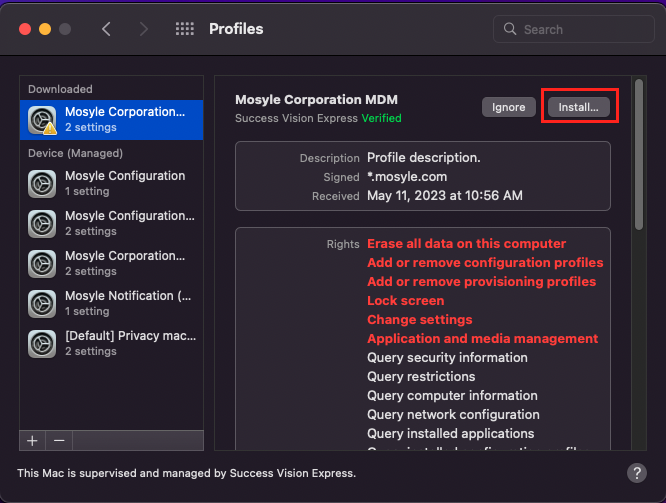This screenshot has height=503, width=666.
Task: Click 'Query computer information' text
Action: (x=452, y=396)
